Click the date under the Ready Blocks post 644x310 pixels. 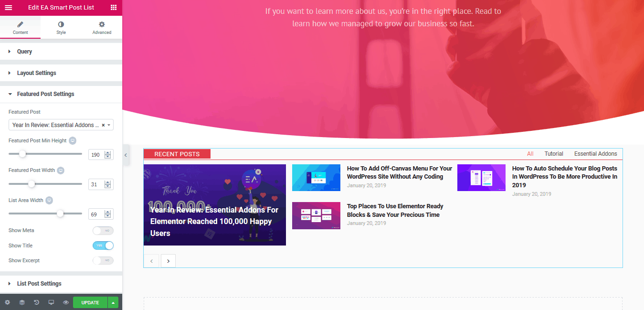(367, 223)
